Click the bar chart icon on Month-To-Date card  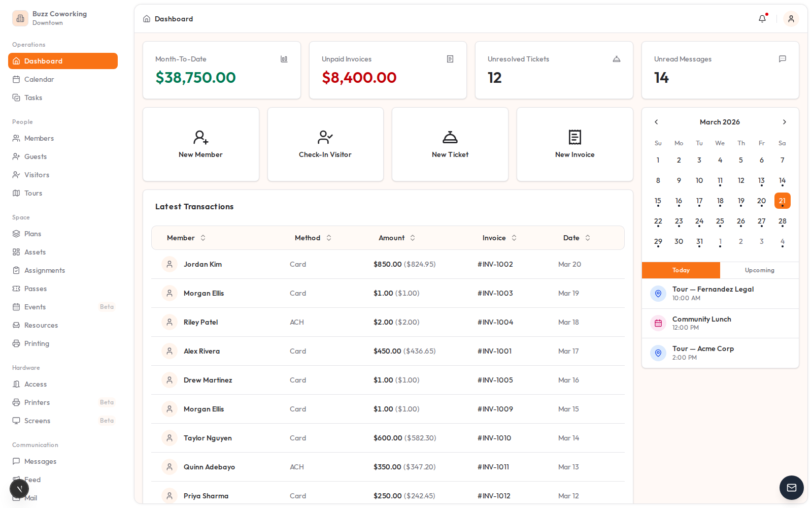284,59
